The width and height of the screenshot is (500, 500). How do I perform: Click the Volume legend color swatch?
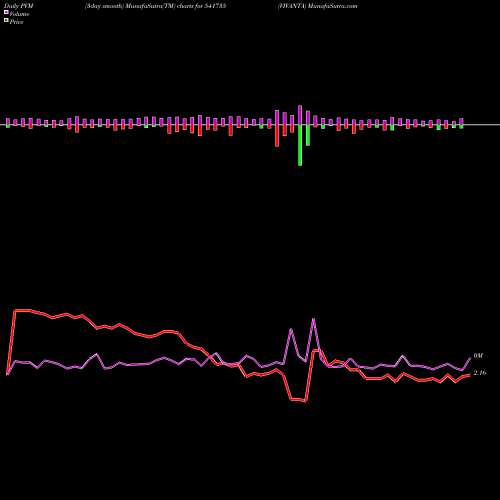6,12
